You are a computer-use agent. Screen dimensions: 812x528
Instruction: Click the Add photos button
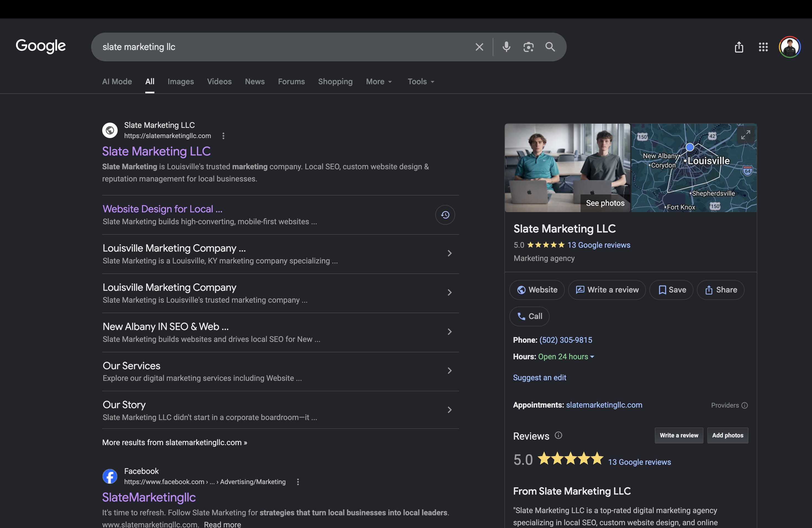click(728, 435)
